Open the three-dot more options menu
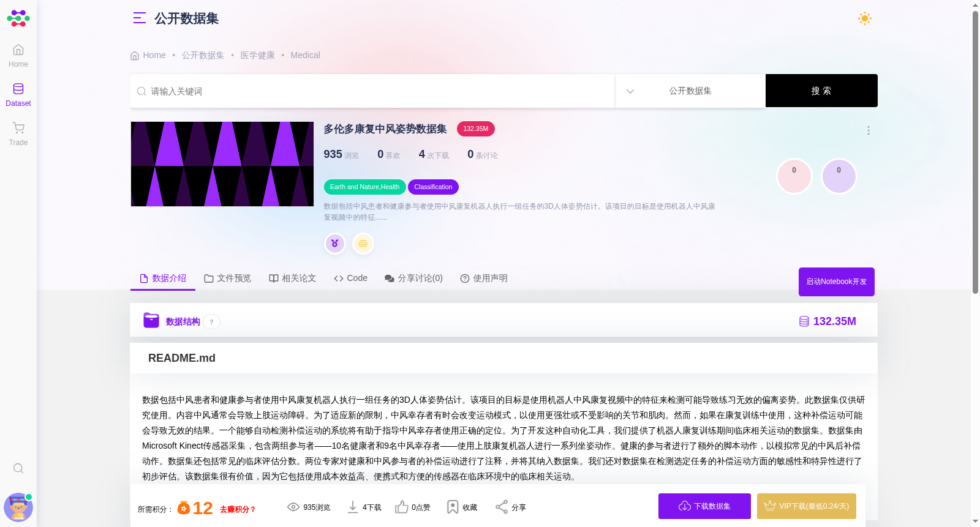 pyautogui.click(x=869, y=130)
